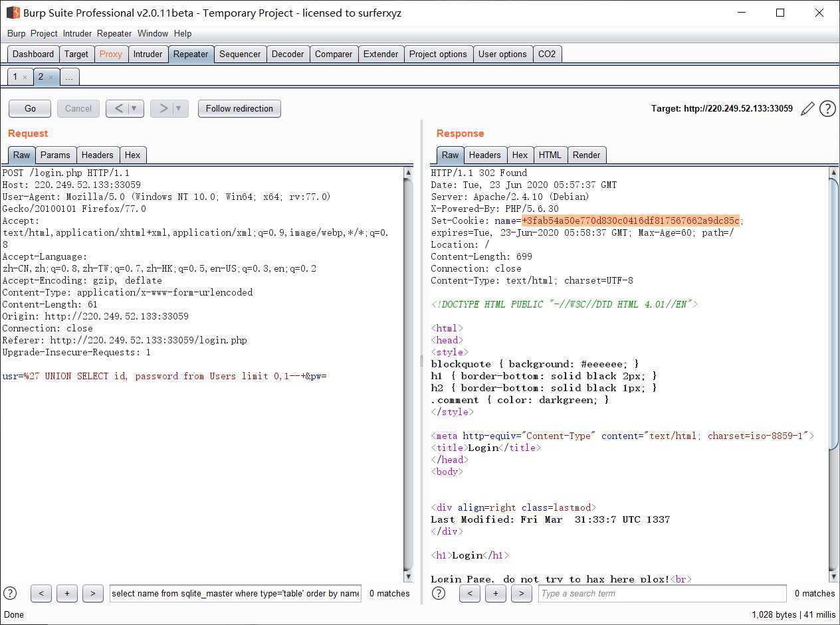The height and width of the screenshot is (625, 840).
Task: Open the Intruder menu
Action: point(78,33)
